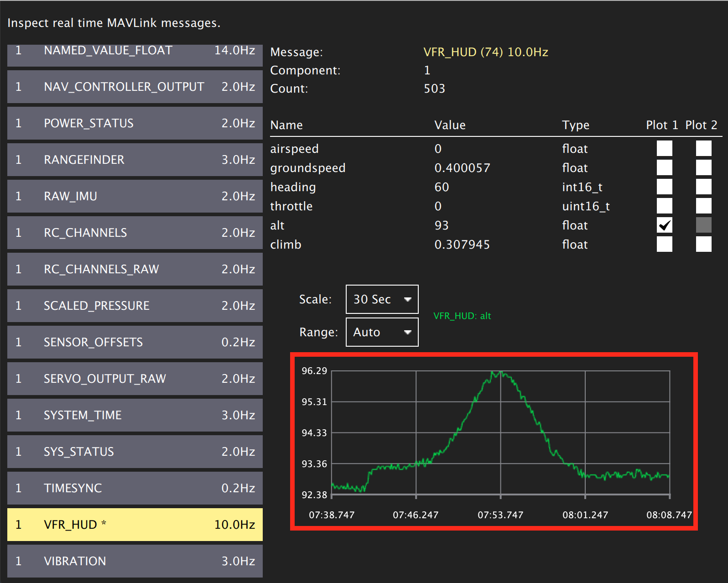Select the RC_CHANNELS_RAW message

135,269
